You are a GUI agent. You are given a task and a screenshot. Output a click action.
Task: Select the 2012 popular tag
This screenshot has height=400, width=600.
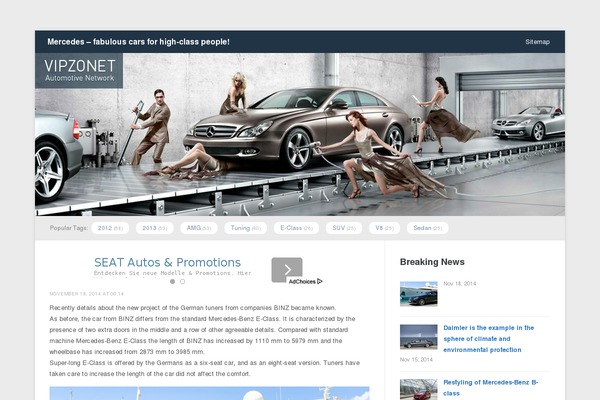tap(110, 228)
